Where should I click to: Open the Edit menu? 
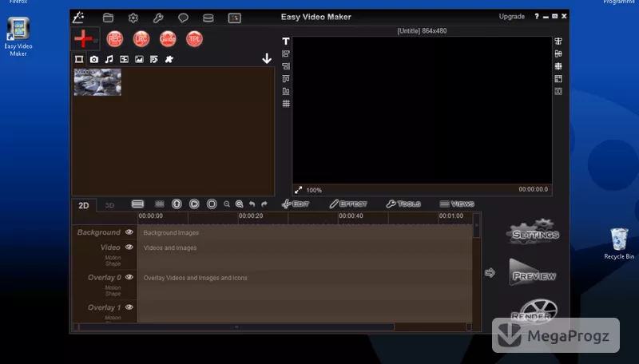point(296,204)
